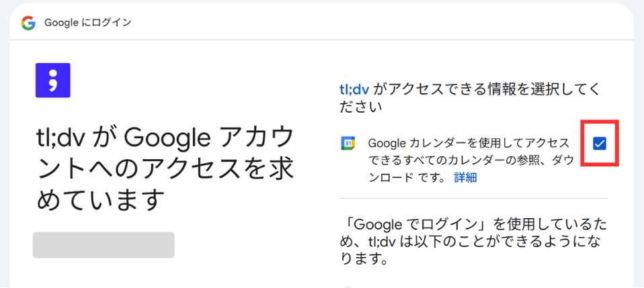Click the Google Calendar icon beside the permission
Viewport: 644px width, 288px height.
(348, 143)
